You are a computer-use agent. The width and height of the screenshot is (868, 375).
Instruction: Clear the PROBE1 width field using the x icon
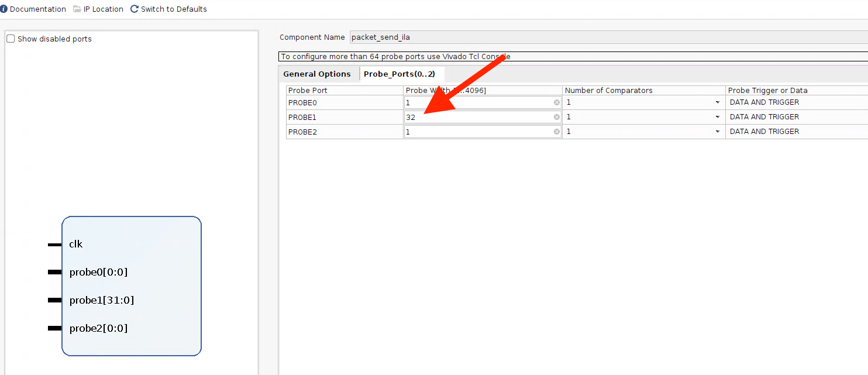tap(557, 117)
